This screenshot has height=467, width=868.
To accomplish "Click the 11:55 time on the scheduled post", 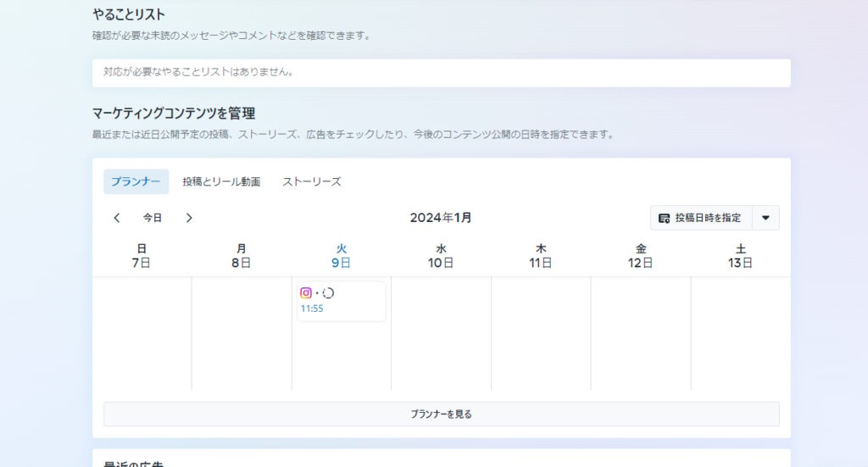I will (x=312, y=309).
